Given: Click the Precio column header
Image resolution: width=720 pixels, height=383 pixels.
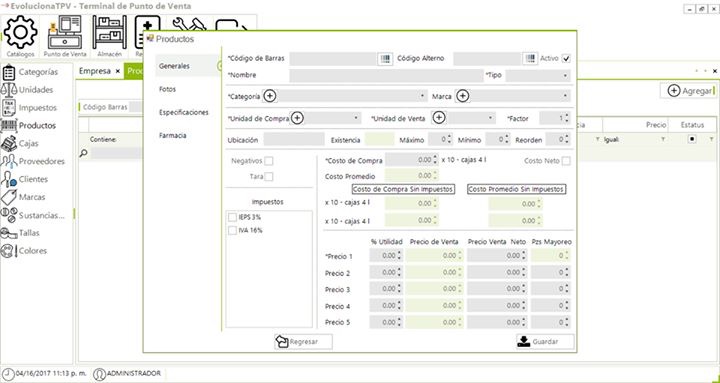Looking at the screenshot, I should tap(635, 125).
